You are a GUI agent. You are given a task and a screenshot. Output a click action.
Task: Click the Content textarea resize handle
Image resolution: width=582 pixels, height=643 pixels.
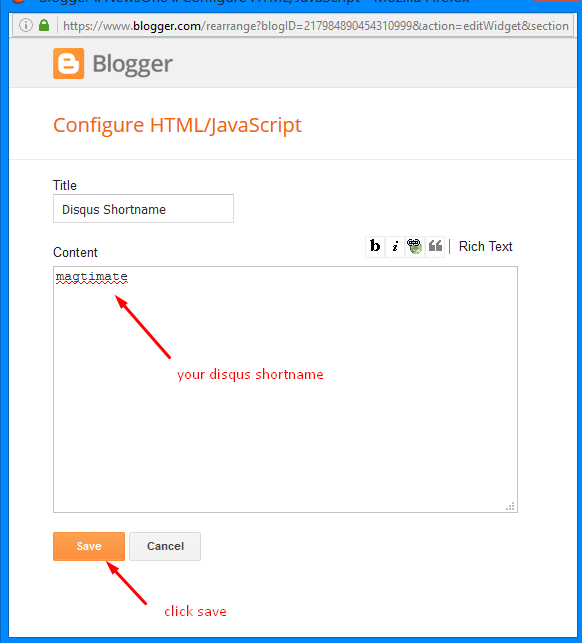[x=510, y=506]
